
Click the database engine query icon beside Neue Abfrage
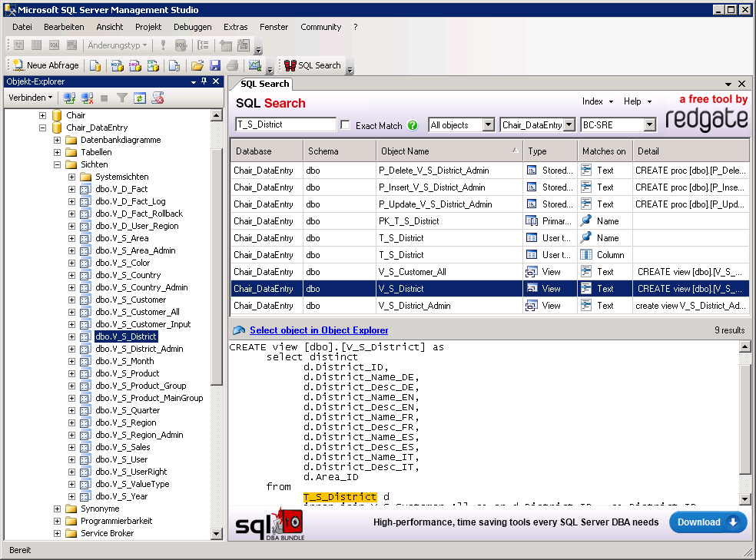click(95, 65)
